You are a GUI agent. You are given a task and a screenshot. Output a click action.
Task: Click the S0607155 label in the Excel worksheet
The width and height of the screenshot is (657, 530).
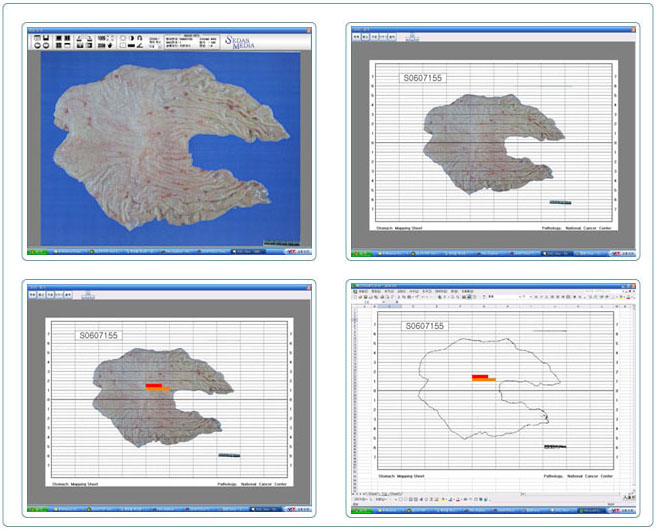click(x=424, y=326)
